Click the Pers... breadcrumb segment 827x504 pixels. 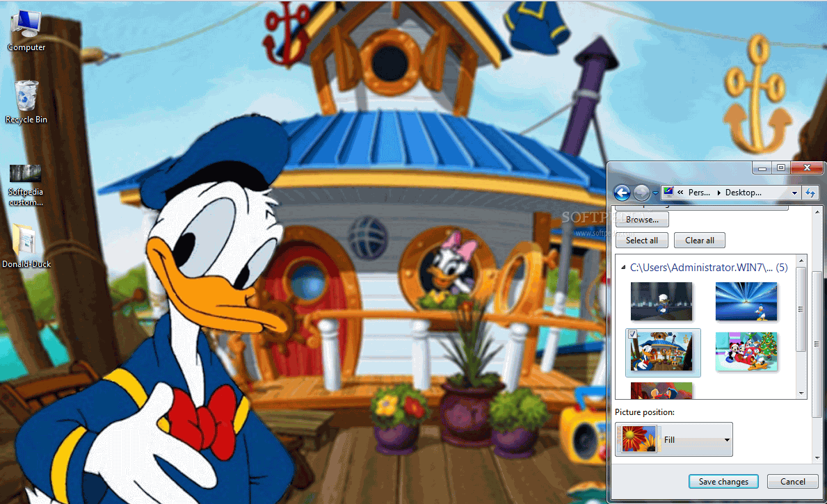tap(699, 193)
